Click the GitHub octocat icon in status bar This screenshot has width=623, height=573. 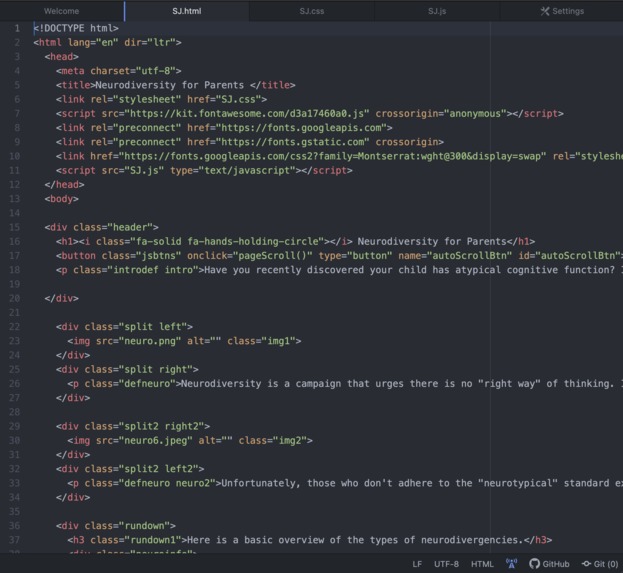534,563
